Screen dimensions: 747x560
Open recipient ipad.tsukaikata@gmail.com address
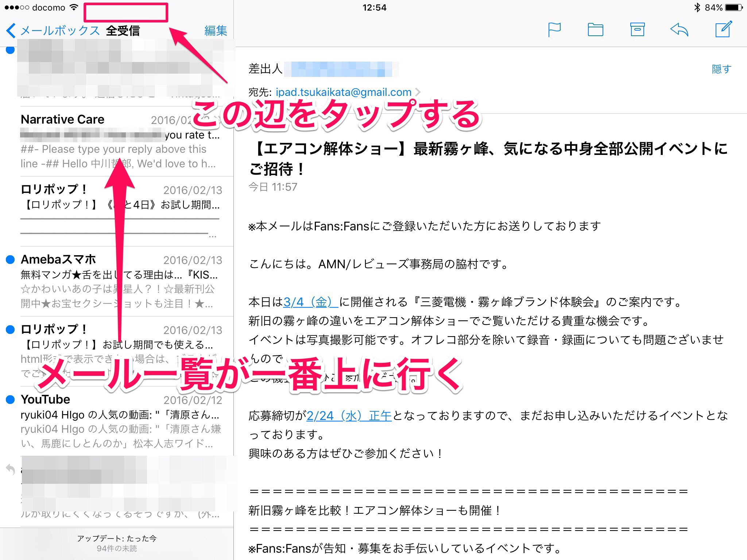coord(343,92)
